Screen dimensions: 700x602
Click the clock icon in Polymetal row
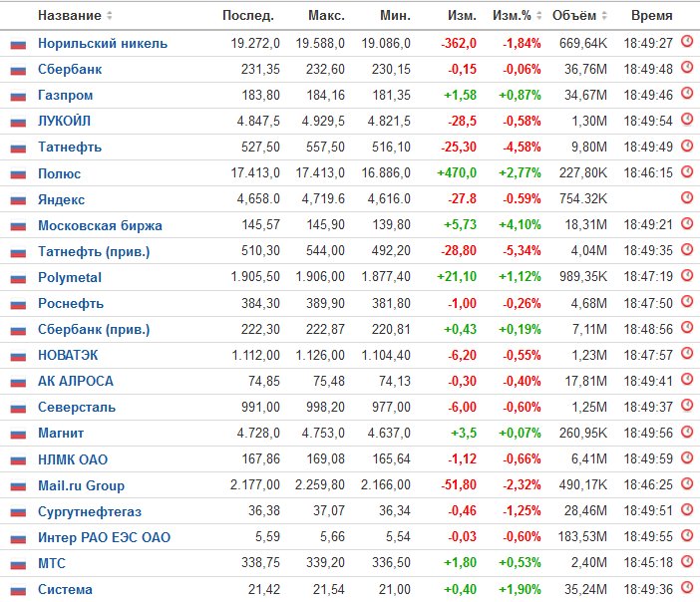pyautogui.click(x=687, y=275)
